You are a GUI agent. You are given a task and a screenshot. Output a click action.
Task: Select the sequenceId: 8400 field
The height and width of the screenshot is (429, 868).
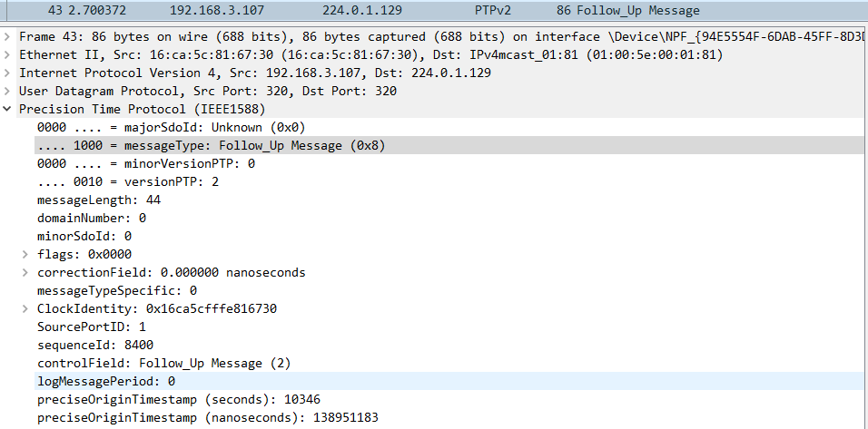click(449, 346)
